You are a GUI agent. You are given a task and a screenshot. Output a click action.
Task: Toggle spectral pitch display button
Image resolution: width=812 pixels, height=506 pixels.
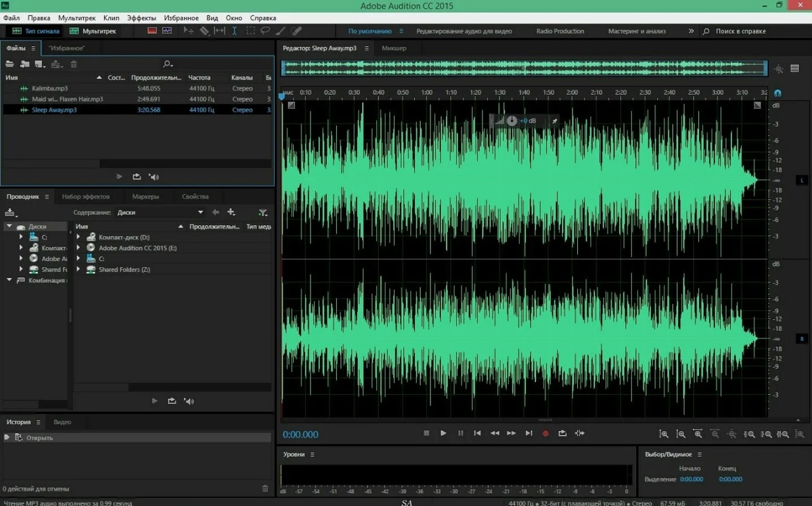(166, 30)
